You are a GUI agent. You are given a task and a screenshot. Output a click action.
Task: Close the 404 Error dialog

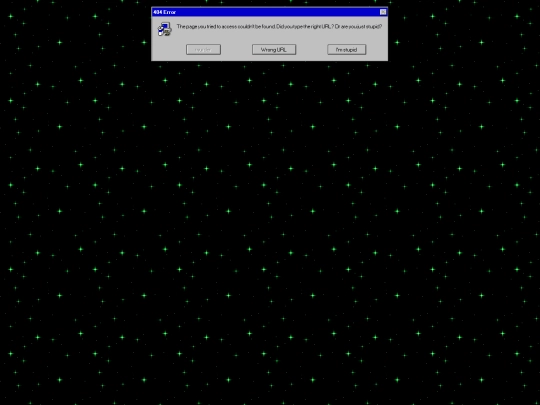tap(383, 12)
